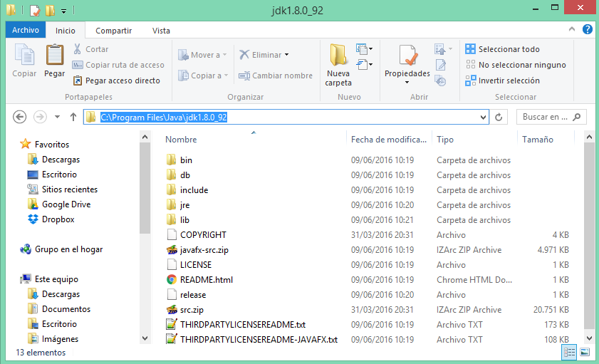Click No seleccionar ninguno
Viewport: 599px width, 364px height.
(516, 65)
